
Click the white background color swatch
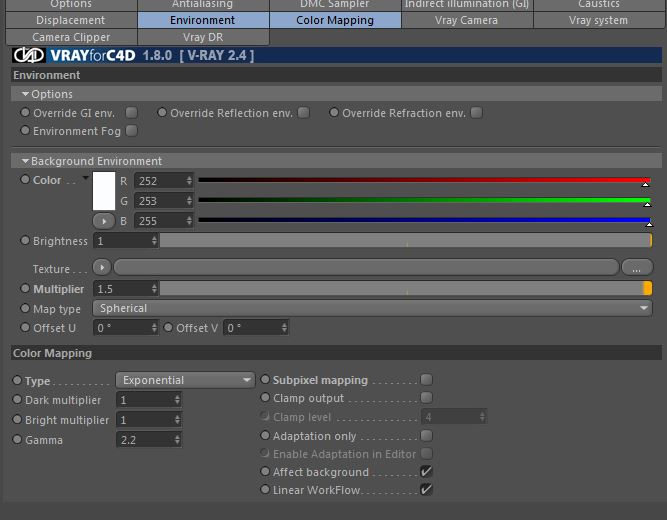tap(104, 191)
